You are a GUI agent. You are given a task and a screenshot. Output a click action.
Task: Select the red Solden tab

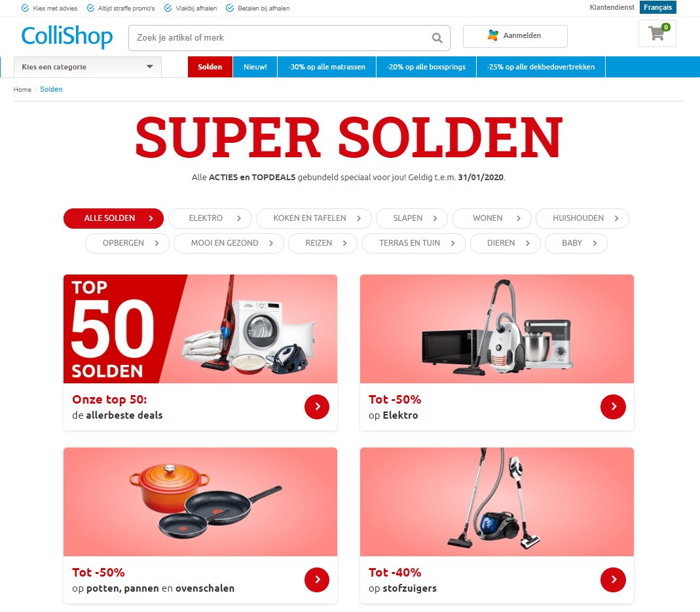coord(210,67)
